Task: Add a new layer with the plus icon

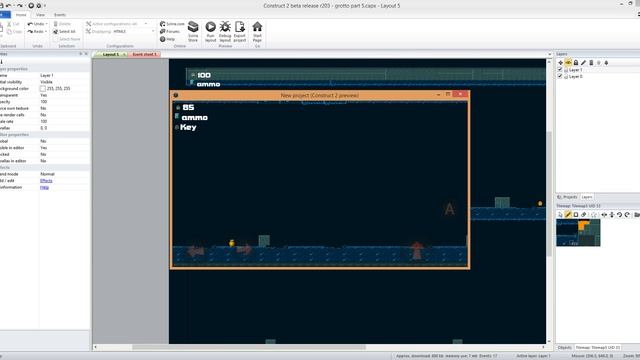Action: 560,62
